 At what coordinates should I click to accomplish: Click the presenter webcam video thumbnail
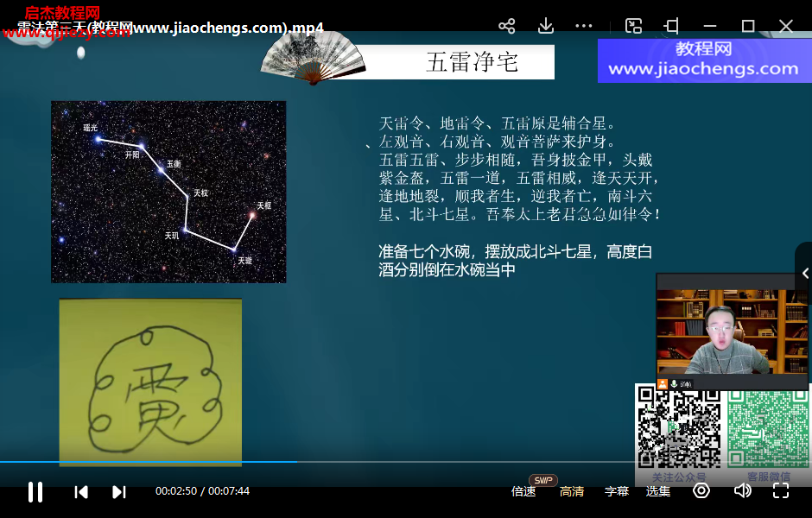coord(732,332)
